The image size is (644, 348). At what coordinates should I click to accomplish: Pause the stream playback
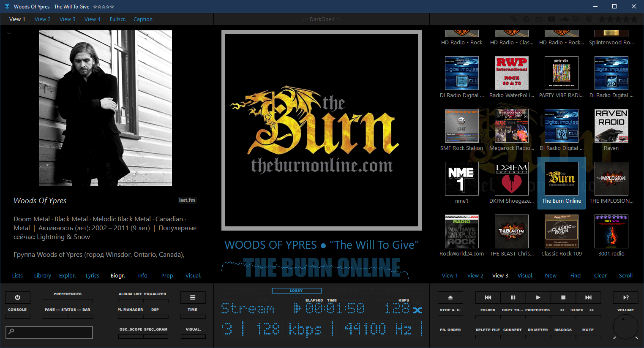tap(513, 297)
